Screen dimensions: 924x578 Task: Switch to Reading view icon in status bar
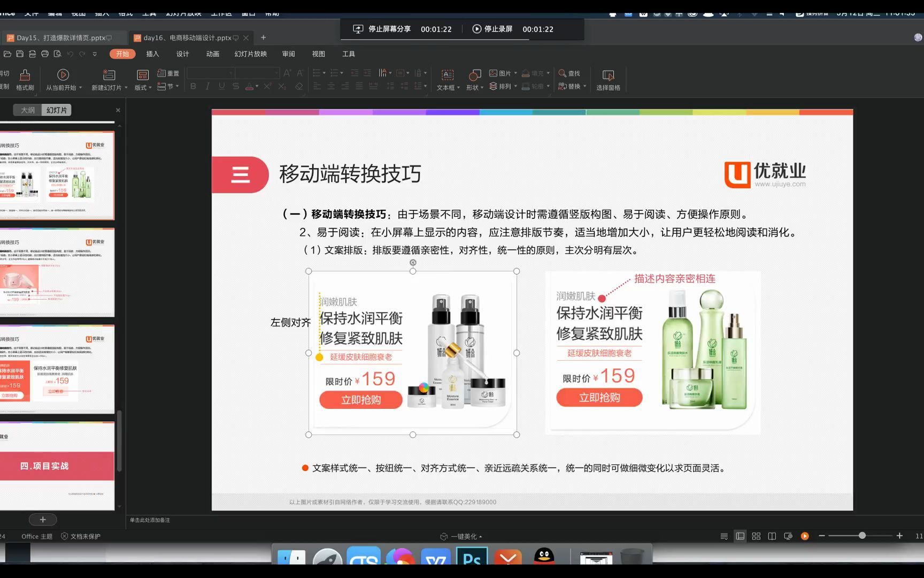tap(772, 536)
